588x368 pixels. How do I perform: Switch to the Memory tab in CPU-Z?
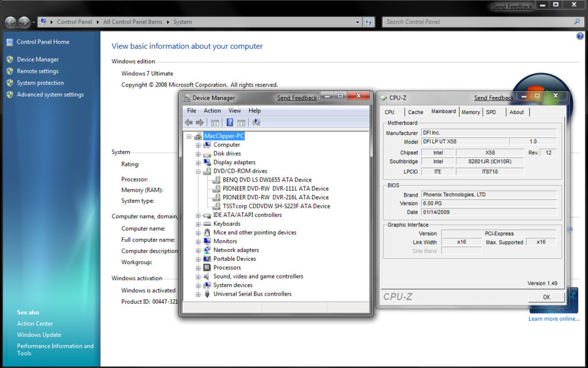(471, 112)
